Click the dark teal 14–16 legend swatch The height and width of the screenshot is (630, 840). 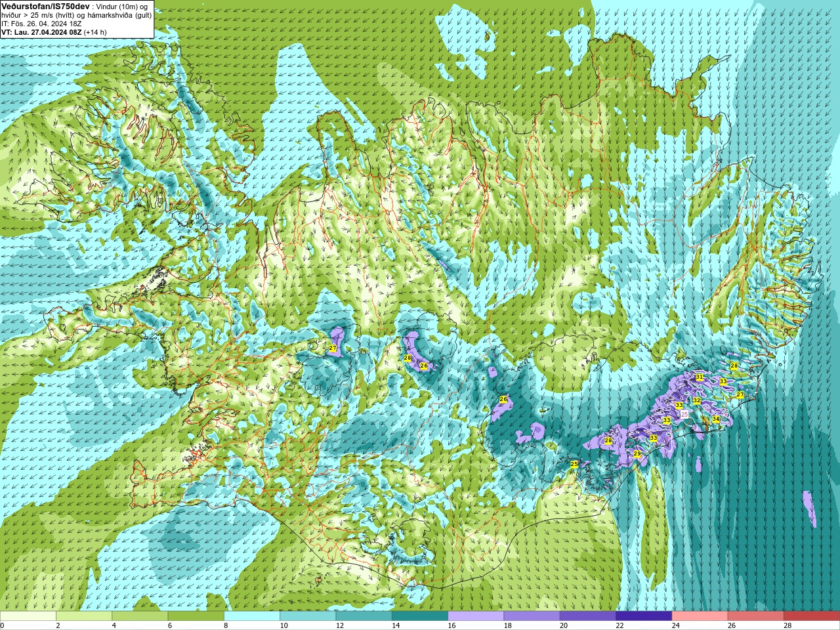[x=420, y=616]
